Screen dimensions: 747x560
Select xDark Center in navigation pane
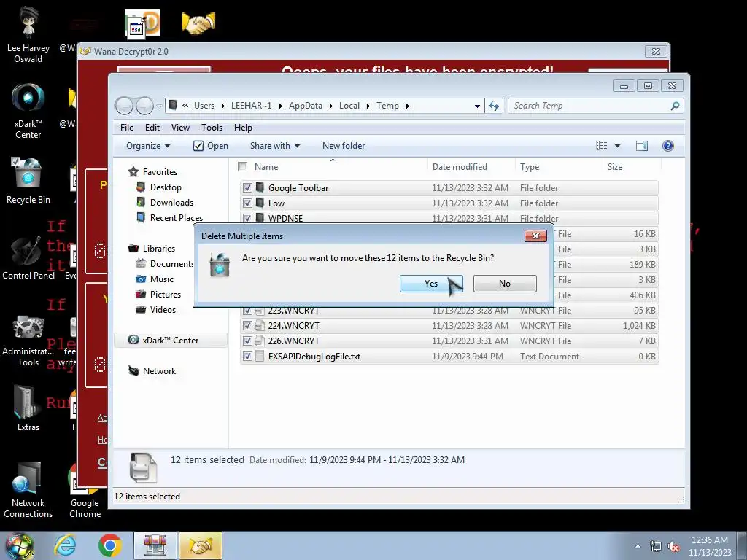pyautogui.click(x=170, y=340)
